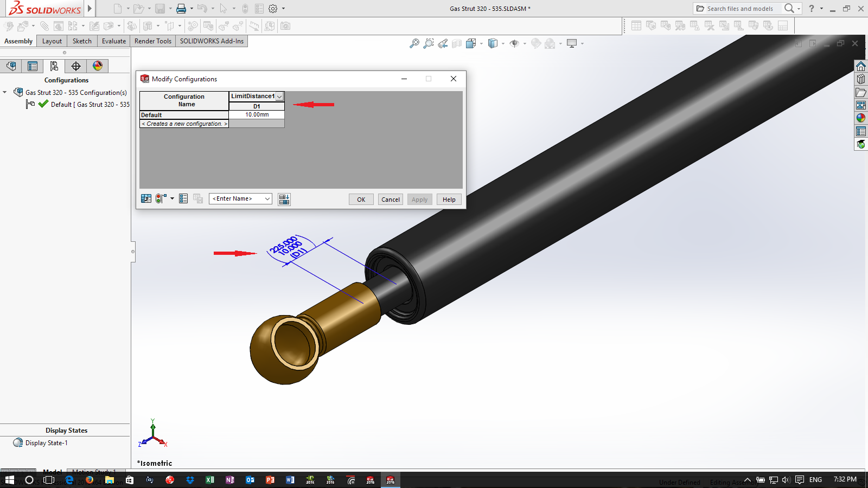The image size is (868, 488).
Task: Open the LimitDistance1 column dropdown arrow
Action: [279, 97]
